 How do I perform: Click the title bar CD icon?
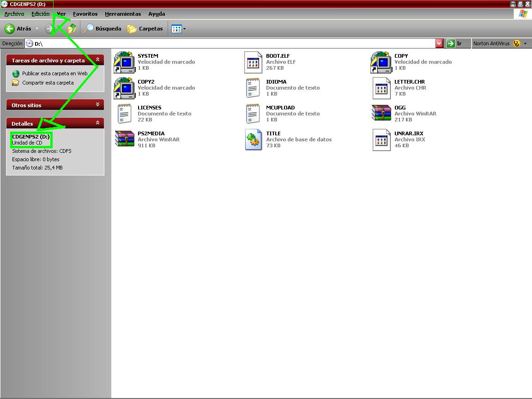5,5
